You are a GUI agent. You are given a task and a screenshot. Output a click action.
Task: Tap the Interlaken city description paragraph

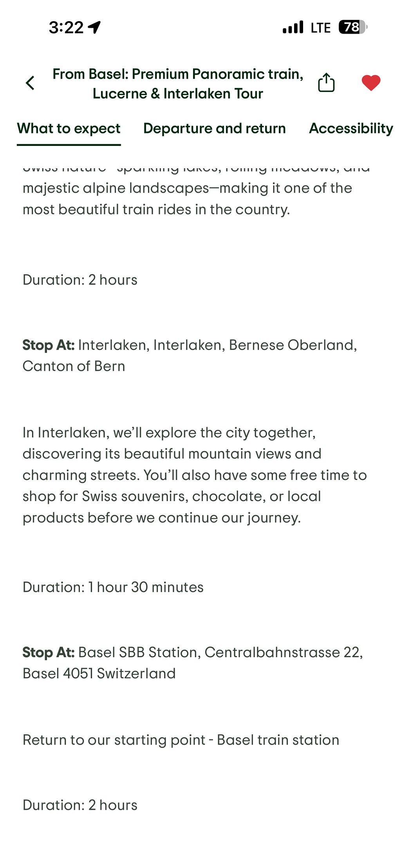(x=195, y=475)
